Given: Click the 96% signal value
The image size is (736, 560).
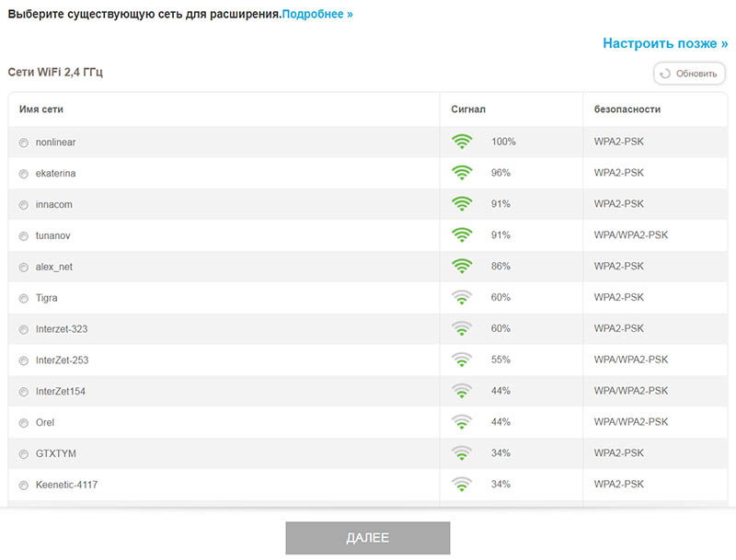Looking at the screenshot, I should tap(500, 173).
